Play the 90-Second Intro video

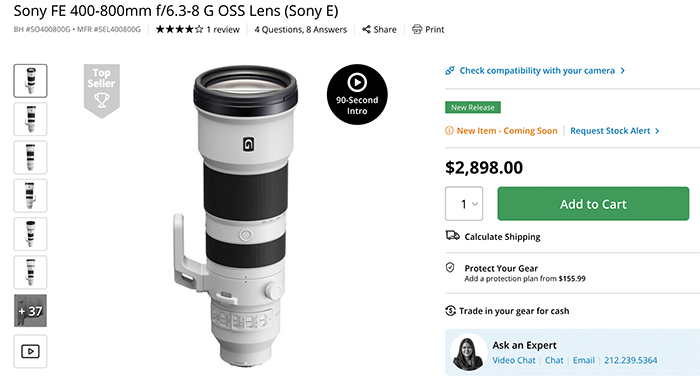tap(357, 94)
